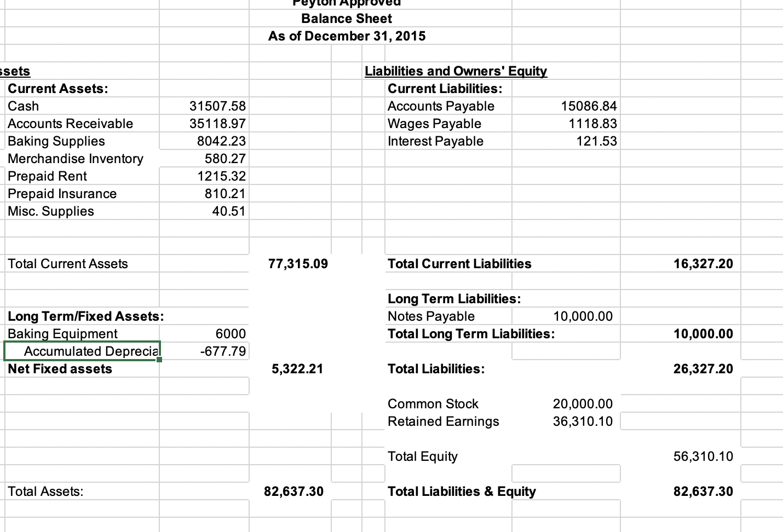Select the value 20,000.00
Image resolution: width=783 pixels, height=532 pixels.
point(583,404)
